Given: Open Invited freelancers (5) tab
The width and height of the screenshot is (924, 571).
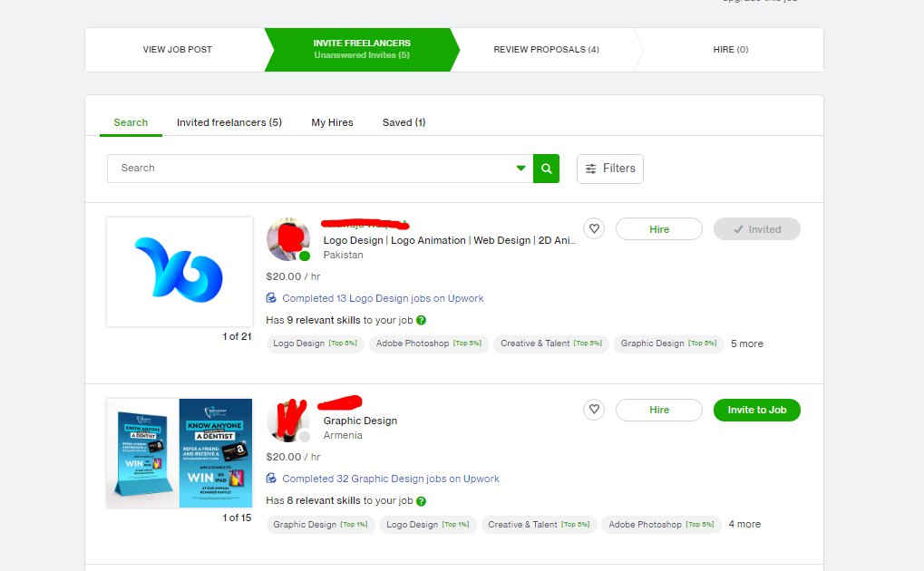Looking at the screenshot, I should (x=229, y=122).
